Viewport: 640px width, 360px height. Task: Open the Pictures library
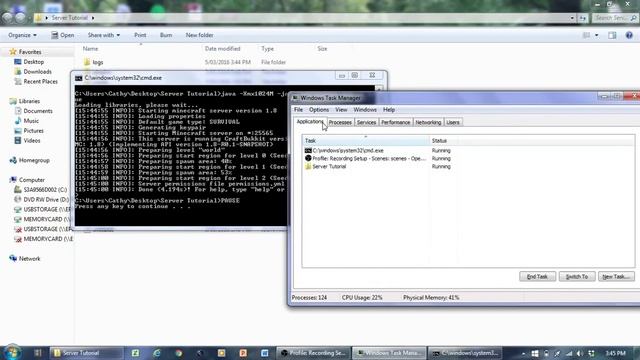33,131
